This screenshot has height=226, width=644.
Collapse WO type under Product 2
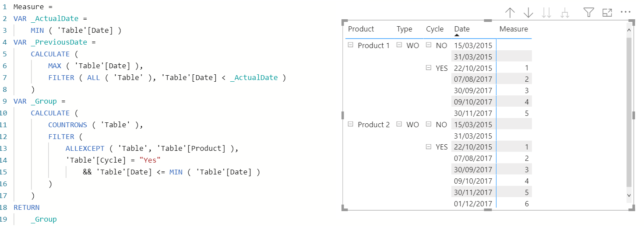click(x=399, y=124)
